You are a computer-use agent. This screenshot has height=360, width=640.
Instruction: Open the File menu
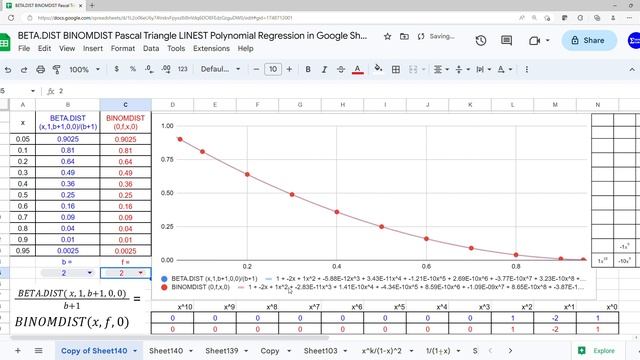click(x=24, y=48)
